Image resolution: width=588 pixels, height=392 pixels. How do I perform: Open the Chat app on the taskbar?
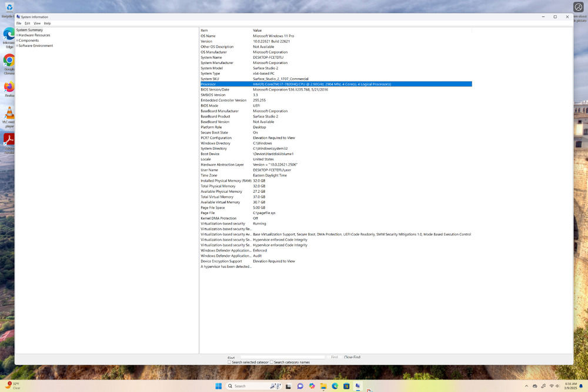[x=300, y=386]
